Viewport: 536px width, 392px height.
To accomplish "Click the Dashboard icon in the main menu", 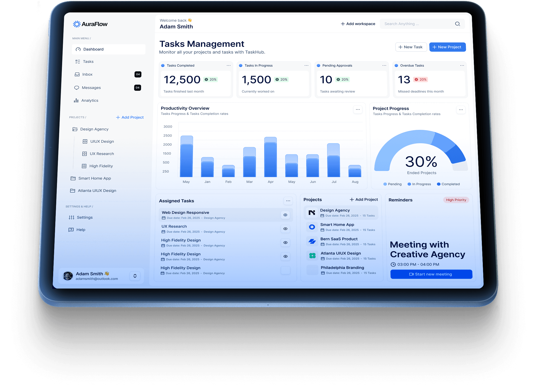I will tap(78, 49).
